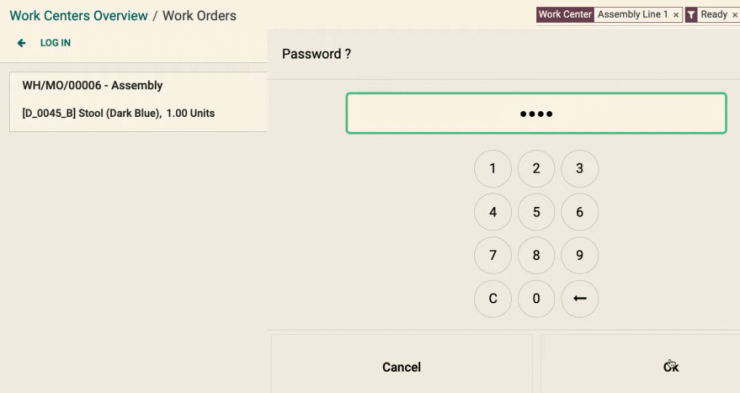
Task: Tap digit 3 on the keypad
Action: 580,168
